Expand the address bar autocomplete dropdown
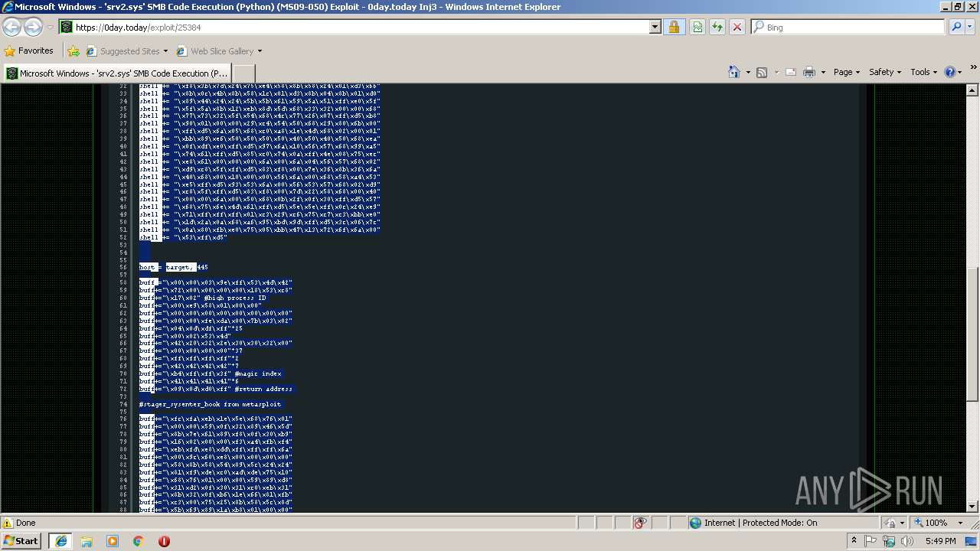Viewport: 980px width, 551px height. pyautogui.click(x=655, y=27)
